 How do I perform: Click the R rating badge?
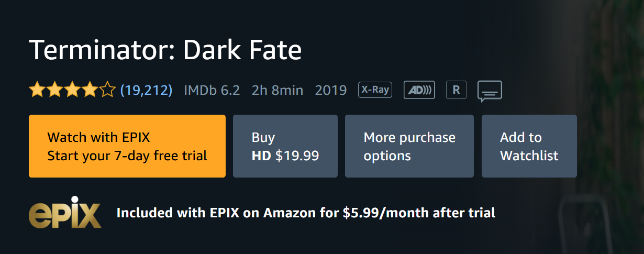click(456, 90)
